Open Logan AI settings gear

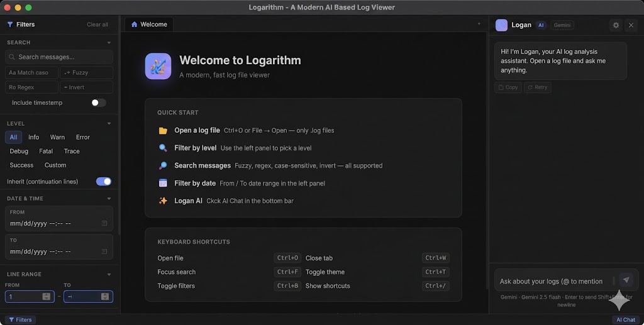point(616,25)
